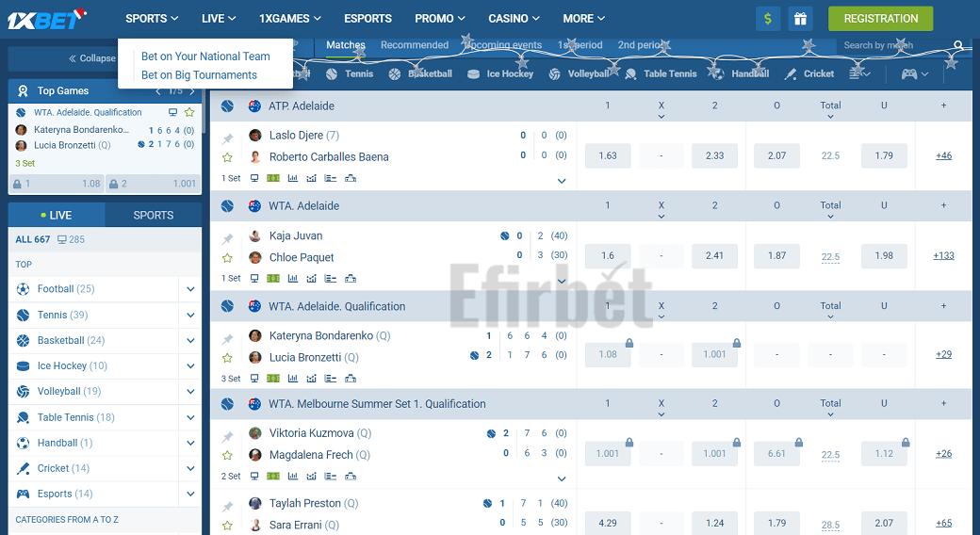Open the CASINO top menu
Image resolution: width=980 pixels, height=535 pixels.
click(x=514, y=19)
